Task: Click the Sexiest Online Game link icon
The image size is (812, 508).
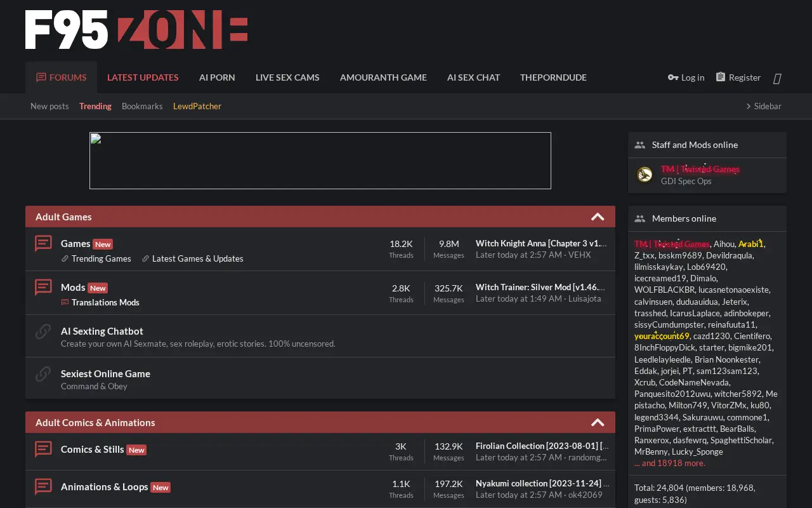Action: [x=43, y=373]
